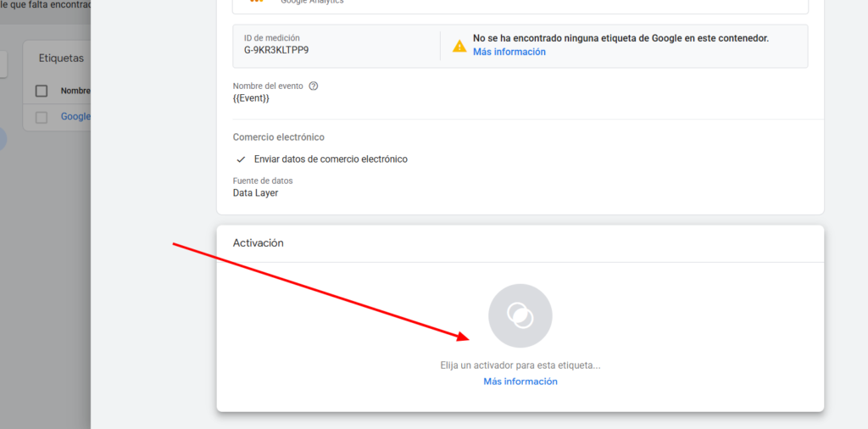Click the {{Event}} event name value

[251, 98]
